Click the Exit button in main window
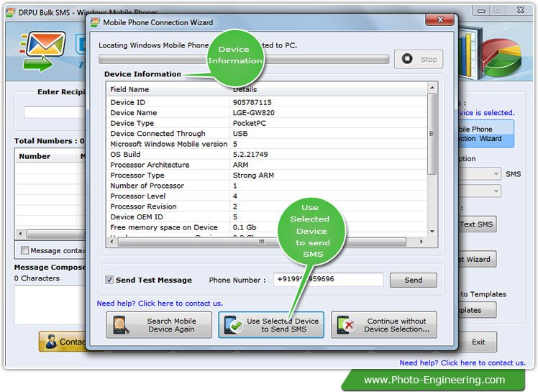 tap(478, 342)
